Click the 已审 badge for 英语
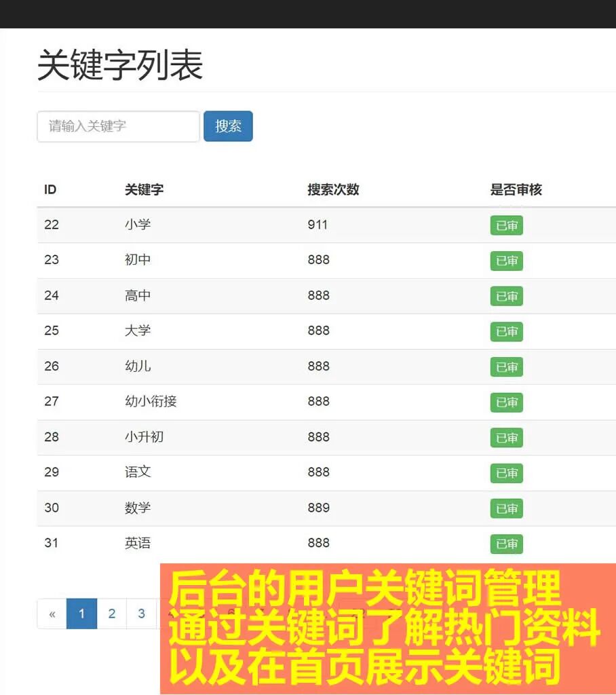Screen dimensions: 616x695 506,544
